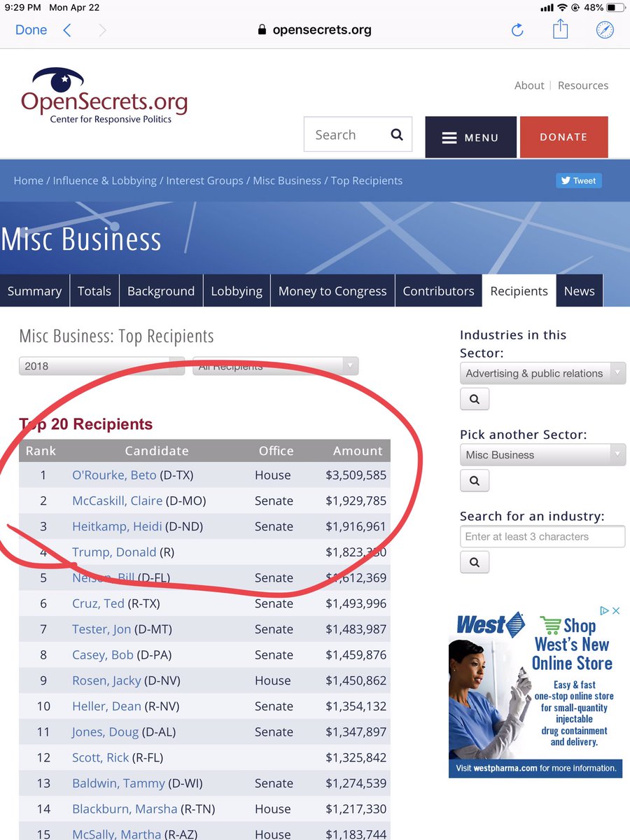This screenshot has height=840, width=630.
Task: Click the 'Enter at least 3 characters' field
Action: click(542, 537)
